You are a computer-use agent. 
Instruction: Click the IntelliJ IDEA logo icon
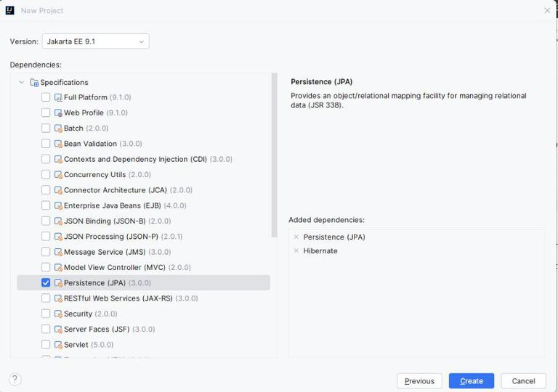pyautogui.click(x=10, y=10)
